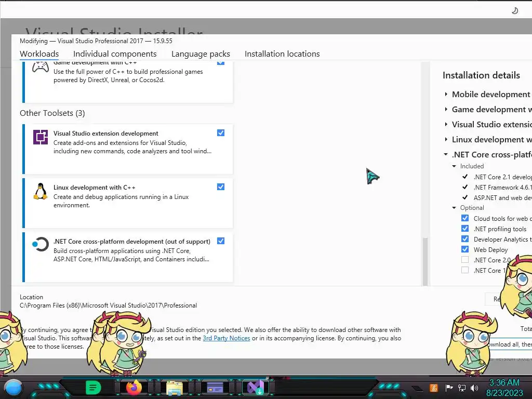Open Action Center flag tray icon
This screenshot has height=399, width=532.
click(449, 388)
